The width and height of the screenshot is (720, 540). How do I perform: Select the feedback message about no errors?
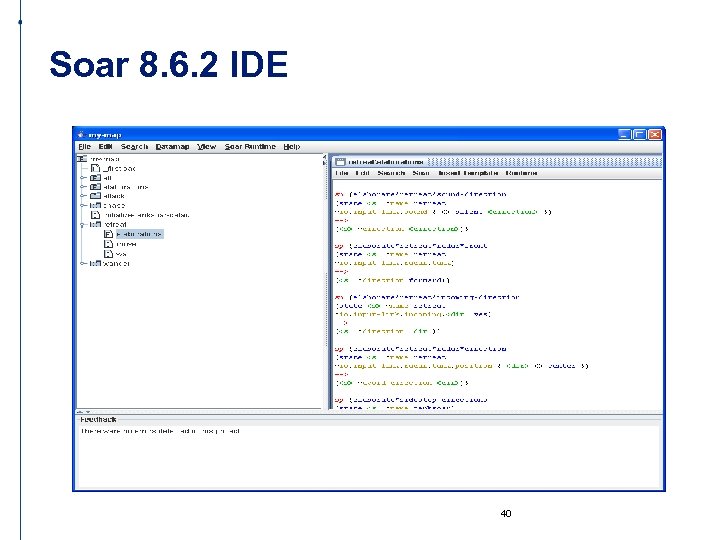coord(160,431)
